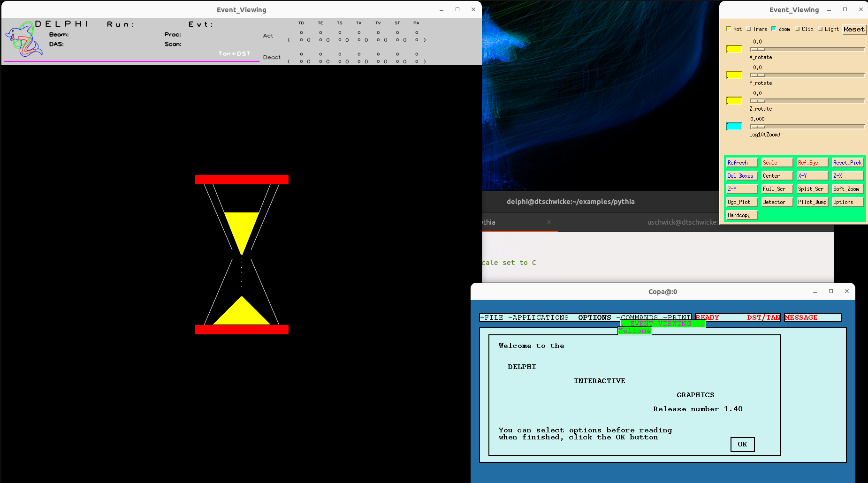The image size is (868, 483).
Task: Click the 'Evt:' label in header
Action: pos(201,24)
